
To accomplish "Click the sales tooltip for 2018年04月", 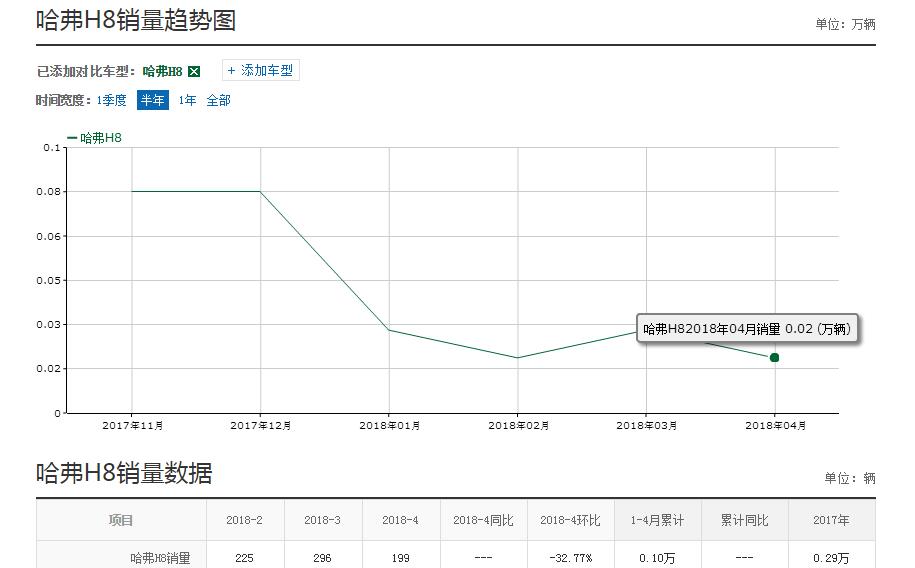I will tap(747, 329).
